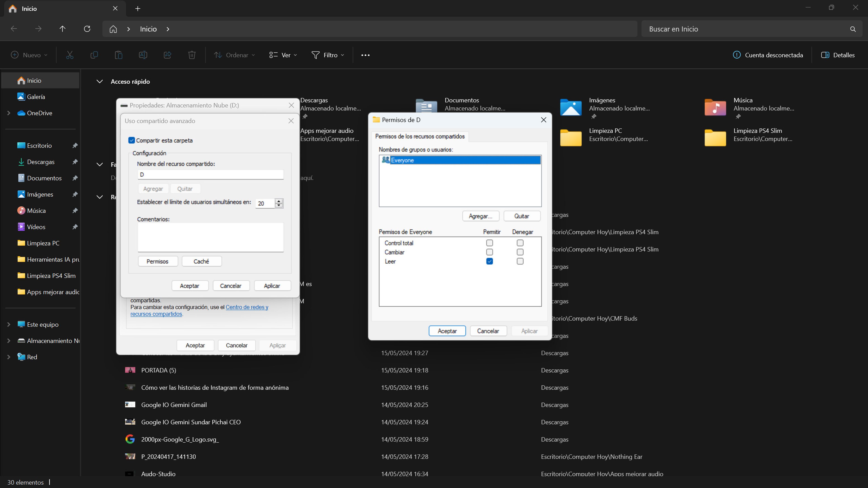Click Cancelar in Permisos de D
868x488 pixels.
(x=488, y=331)
